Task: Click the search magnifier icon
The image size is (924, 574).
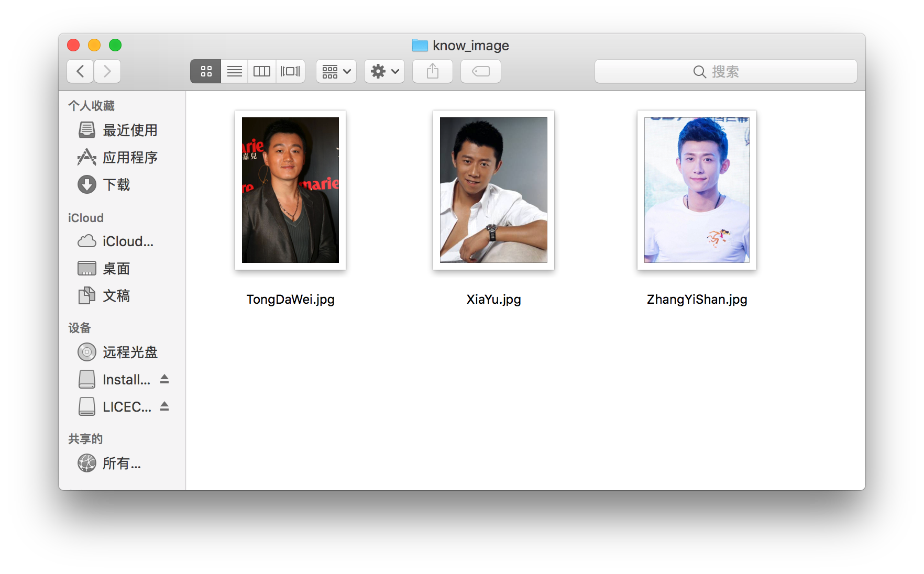Action: click(x=699, y=72)
